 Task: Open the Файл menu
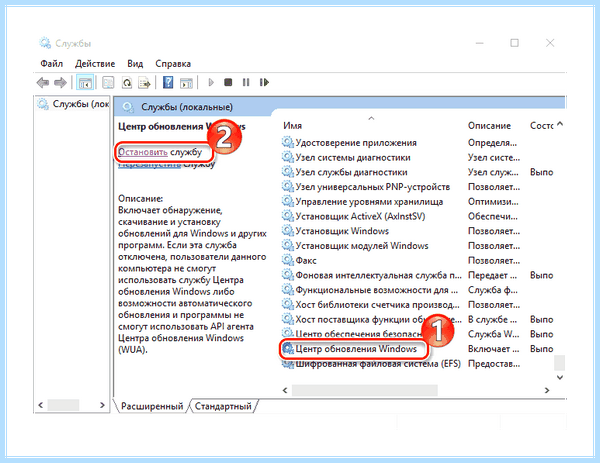(52, 64)
